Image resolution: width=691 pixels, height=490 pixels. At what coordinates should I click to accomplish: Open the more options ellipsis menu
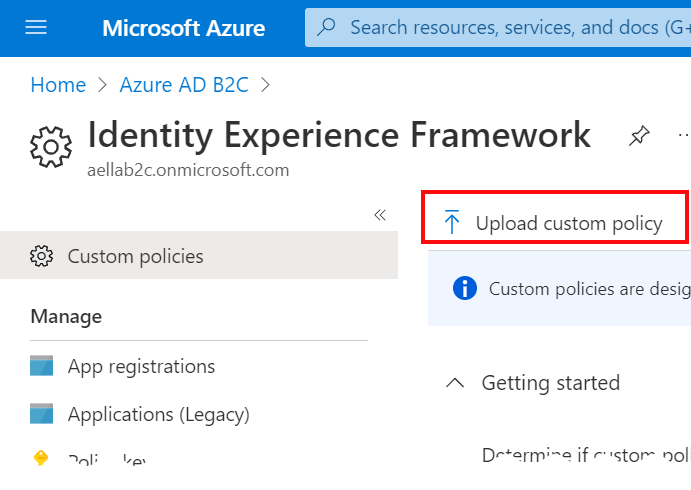click(x=683, y=136)
